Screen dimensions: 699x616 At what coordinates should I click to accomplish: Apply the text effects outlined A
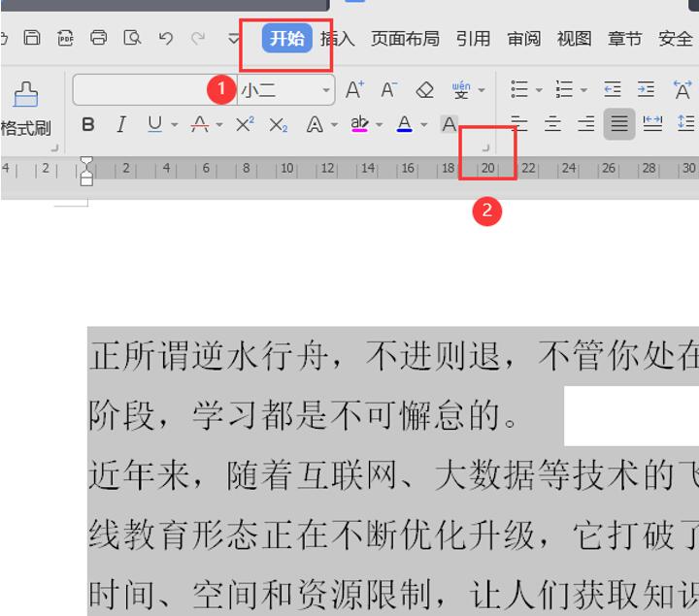[315, 124]
